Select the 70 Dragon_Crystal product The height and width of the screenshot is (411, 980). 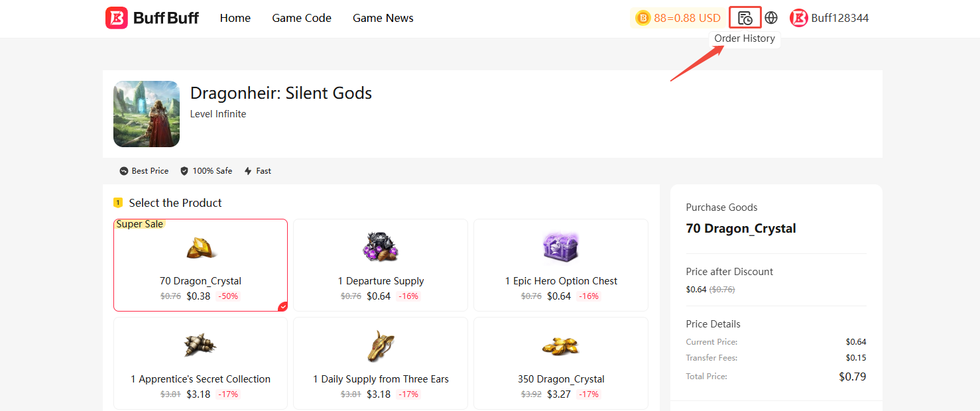pos(200,265)
